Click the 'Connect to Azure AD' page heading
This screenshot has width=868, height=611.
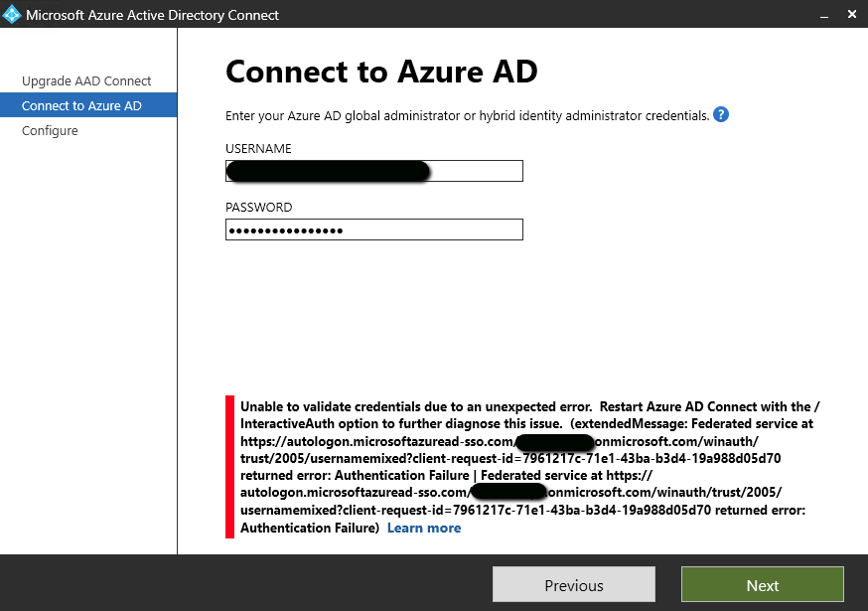pyautogui.click(x=381, y=72)
